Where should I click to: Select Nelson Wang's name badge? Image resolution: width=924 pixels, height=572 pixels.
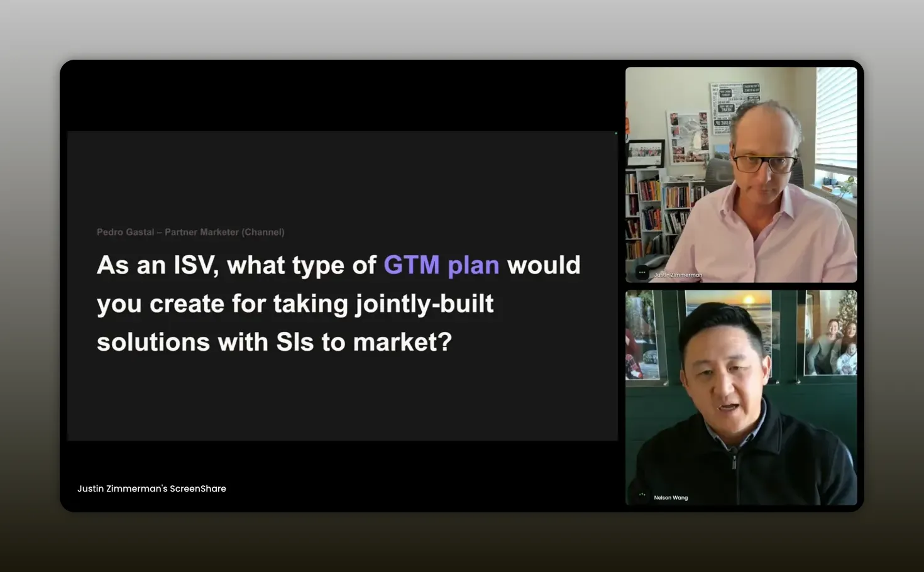[x=671, y=497]
